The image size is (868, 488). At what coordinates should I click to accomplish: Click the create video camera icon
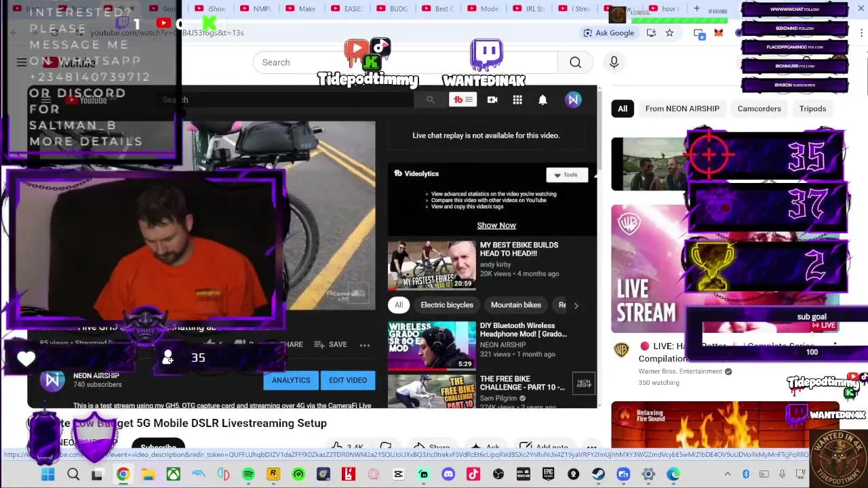492,100
